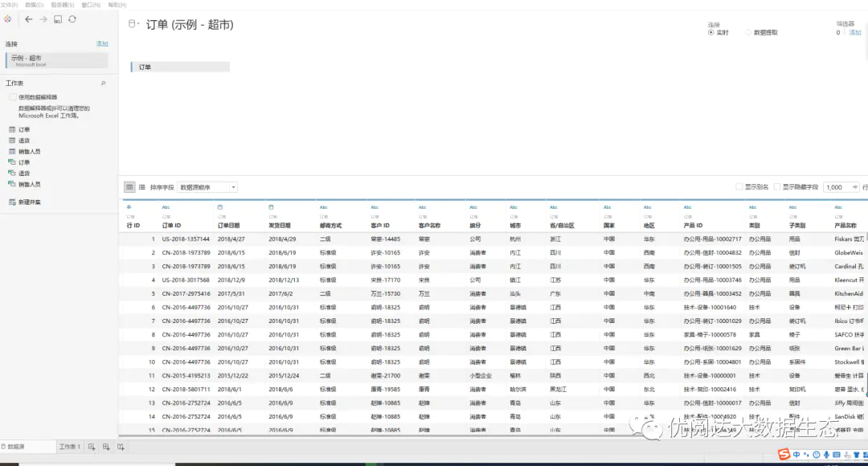Click the calendar type icon of 发货日期 column

[x=272, y=207]
